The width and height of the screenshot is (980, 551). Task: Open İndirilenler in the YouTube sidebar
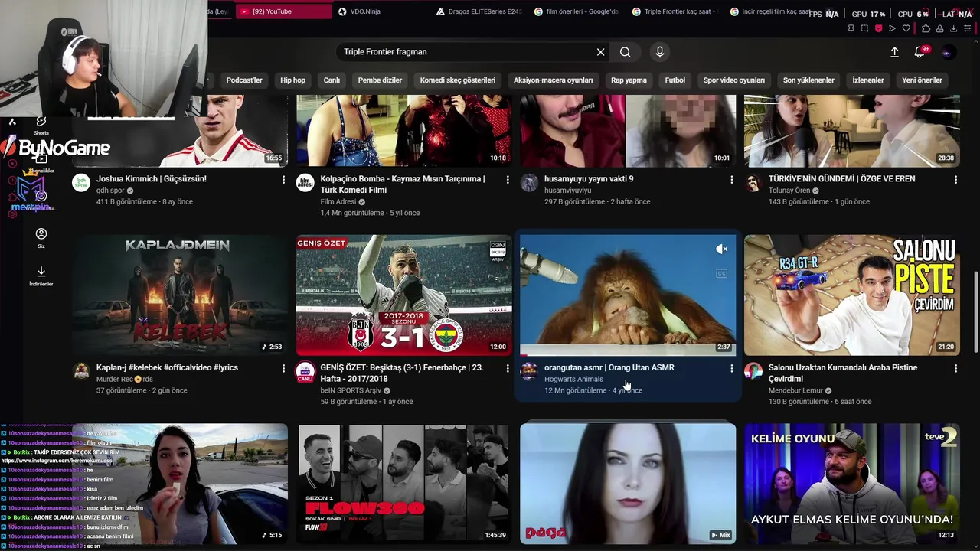coord(41,275)
